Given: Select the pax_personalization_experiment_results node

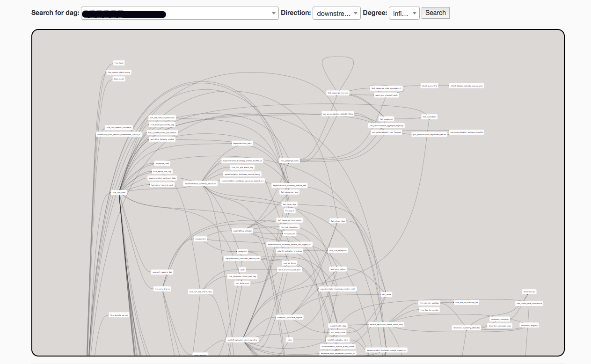Looking at the screenshot, I should (429, 134).
